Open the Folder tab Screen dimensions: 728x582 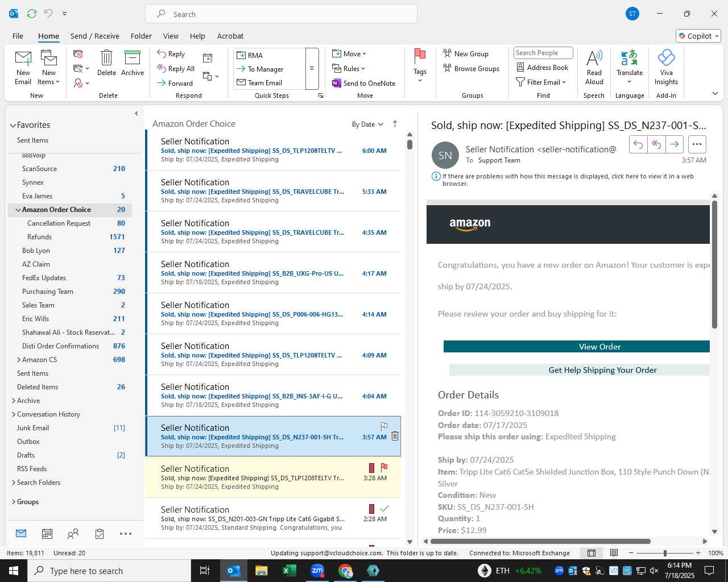point(141,36)
